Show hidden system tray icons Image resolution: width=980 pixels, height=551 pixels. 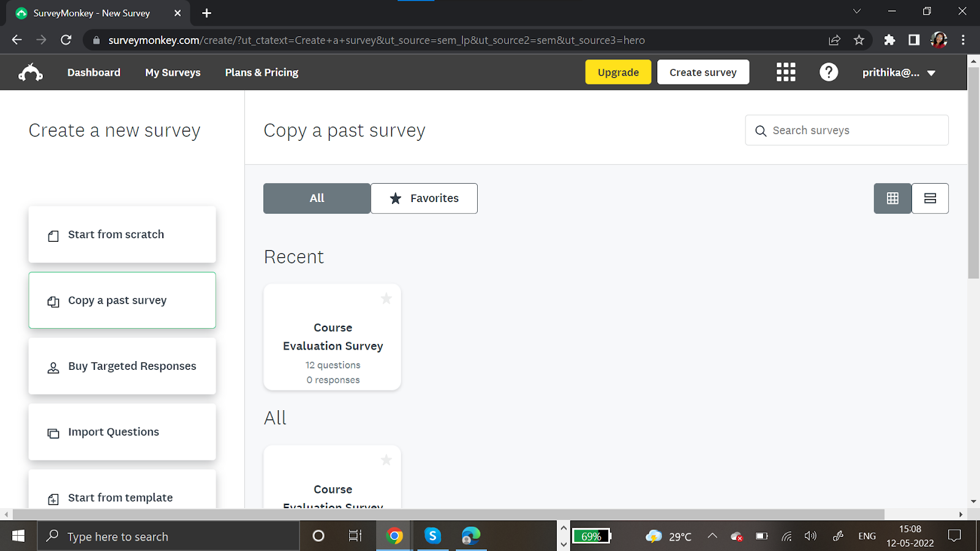click(712, 536)
